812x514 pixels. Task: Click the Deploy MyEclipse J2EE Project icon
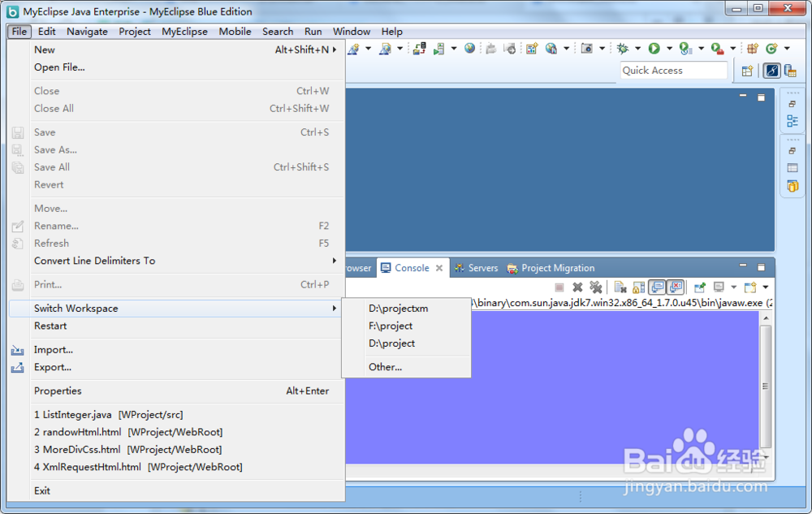tap(420, 49)
